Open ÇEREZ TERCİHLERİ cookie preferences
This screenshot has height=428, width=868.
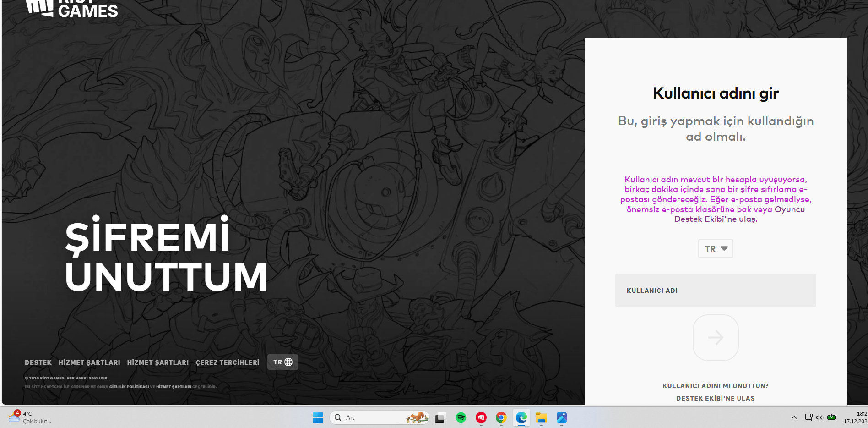coord(228,362)
